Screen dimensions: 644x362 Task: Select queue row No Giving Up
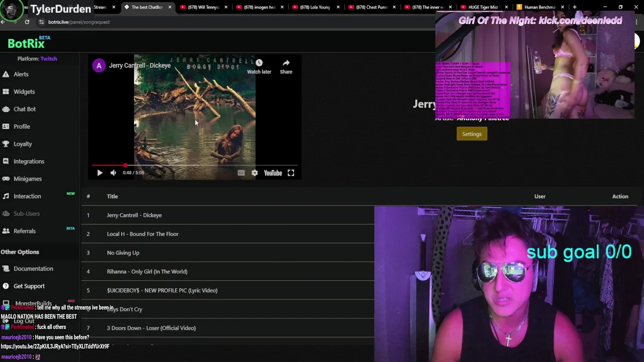click(x=228, y=253)
